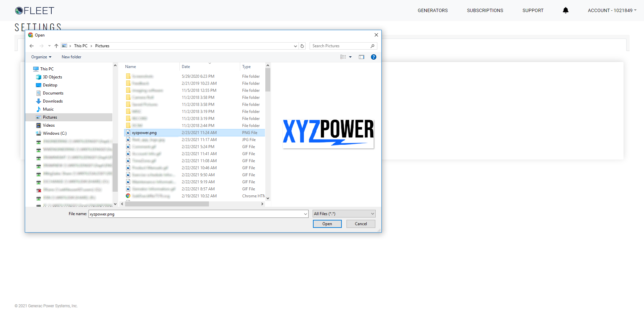Open the Organize dropdown menu

pyautogui.click(x=41, y=57)
